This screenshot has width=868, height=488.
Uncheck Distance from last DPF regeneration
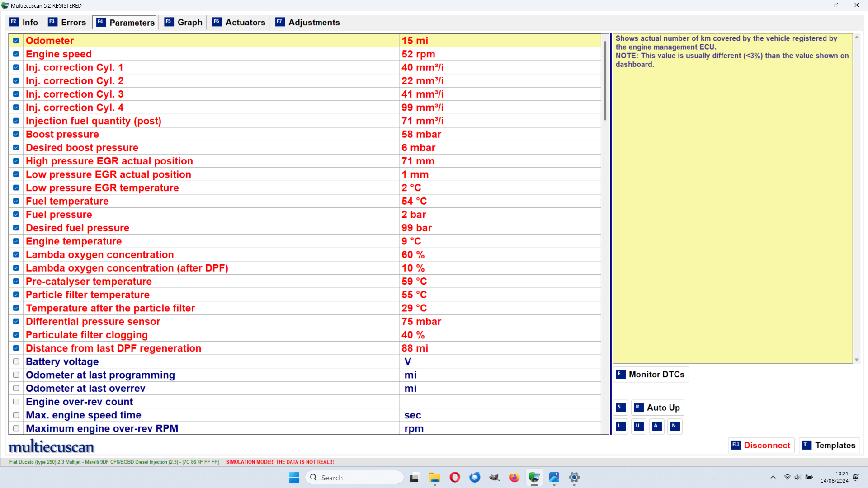coord(16,348)
